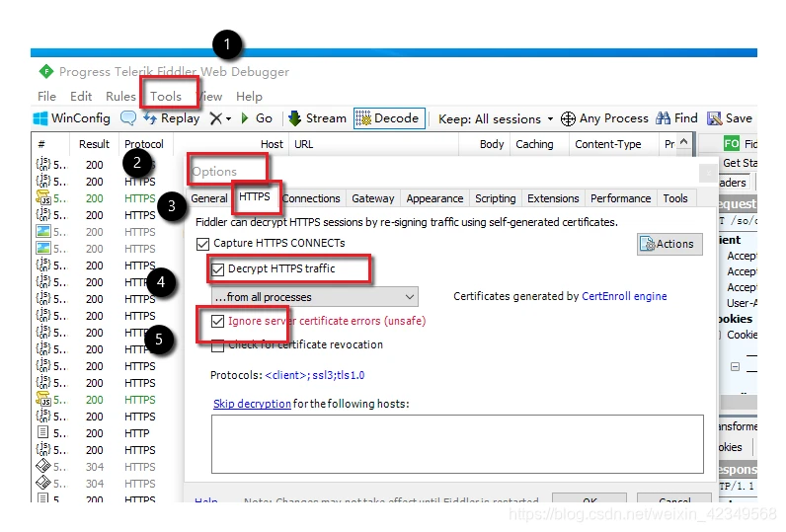Click the Remove X icon in toolbar
786x532 pixels.
click(x=215, y=118)
